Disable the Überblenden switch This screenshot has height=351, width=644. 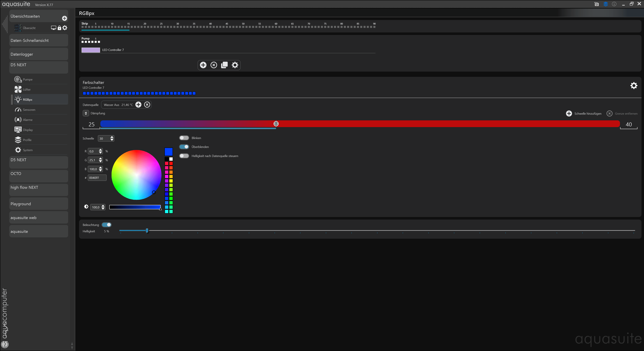(184, 147)
